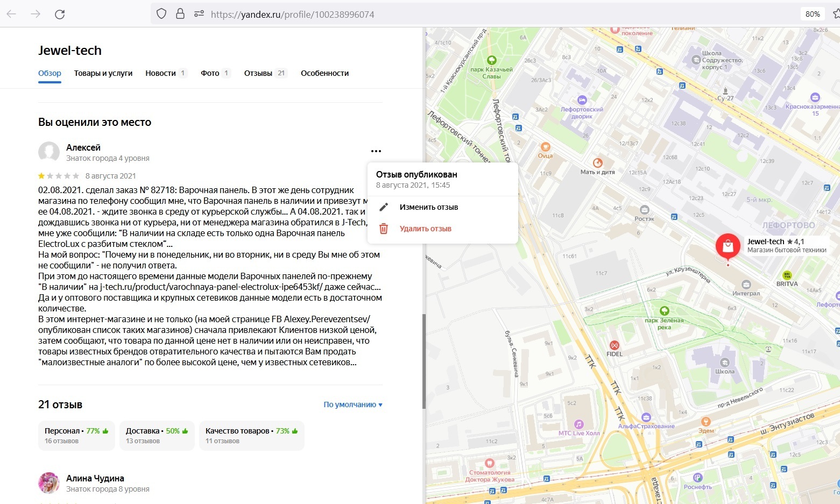Filter reviews by Качество товаров 73% chip
840x504 pixels.
click(x=251, y=436)
